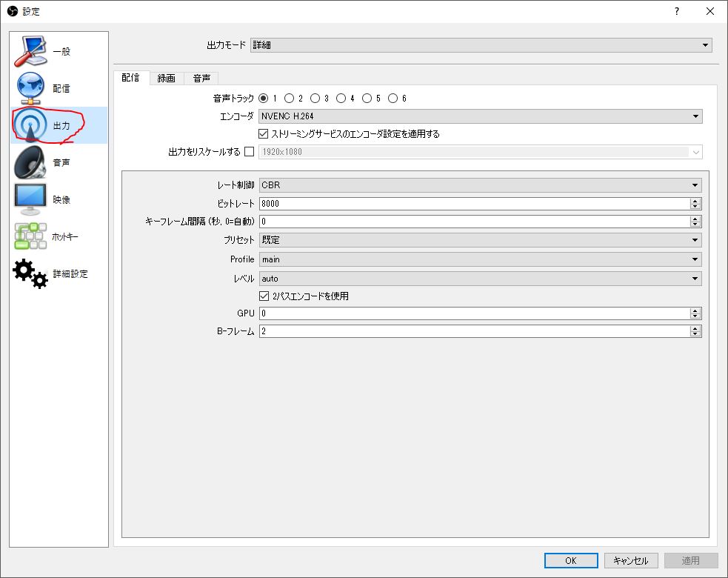The width and height of the screenshot is (728, 578).
Task: Increase B-フレーム with up arrow
Action: (695, 328)
